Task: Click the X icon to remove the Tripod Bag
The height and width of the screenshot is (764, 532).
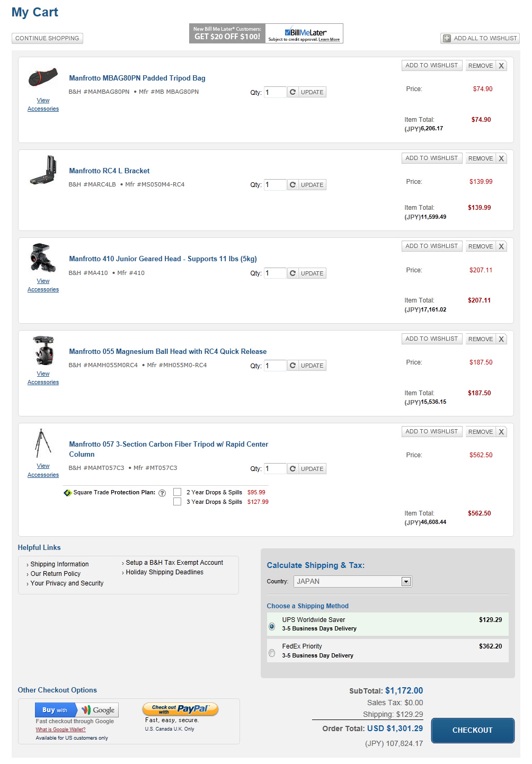Action: click(x=501, y=66)
